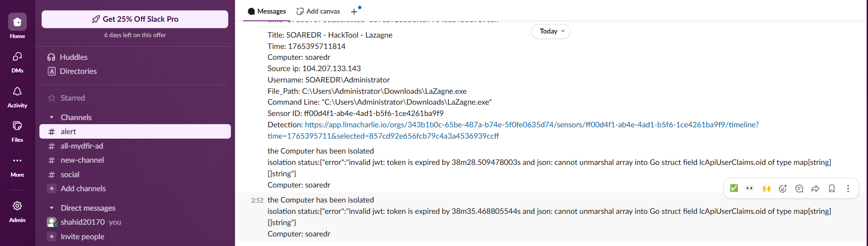This screenshot has width=868, height=246.
Task: Open the Home view in sidebar
Action: point(17,22)
